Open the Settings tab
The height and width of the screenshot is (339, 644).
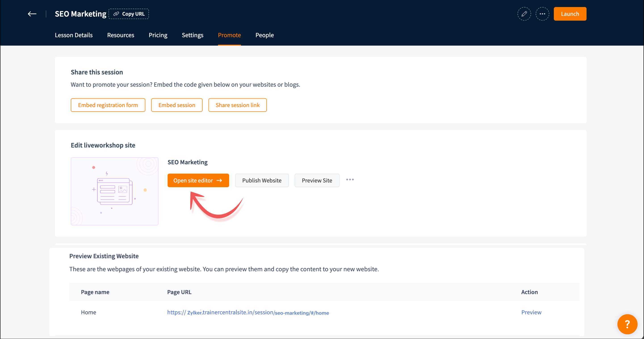192,35
